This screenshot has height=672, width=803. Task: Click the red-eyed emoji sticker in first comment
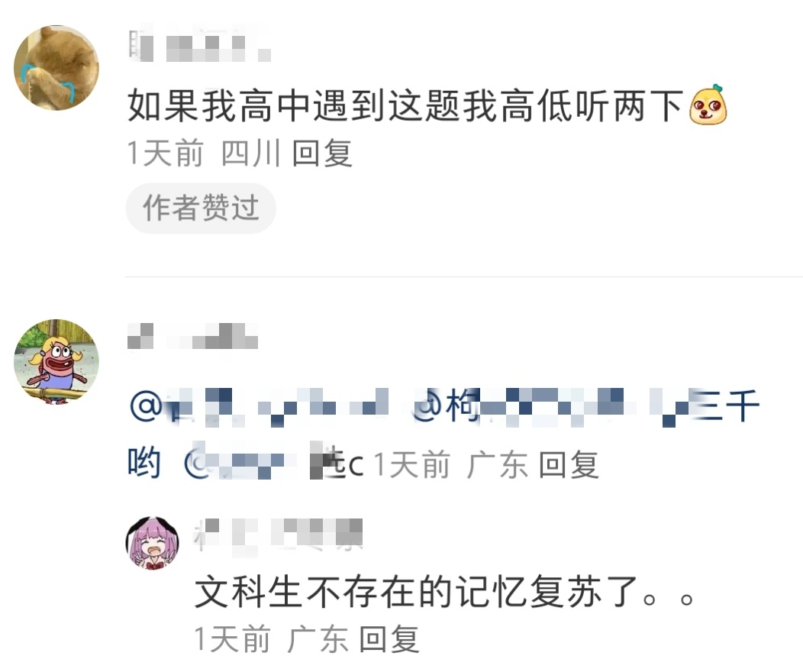(708, 105)
